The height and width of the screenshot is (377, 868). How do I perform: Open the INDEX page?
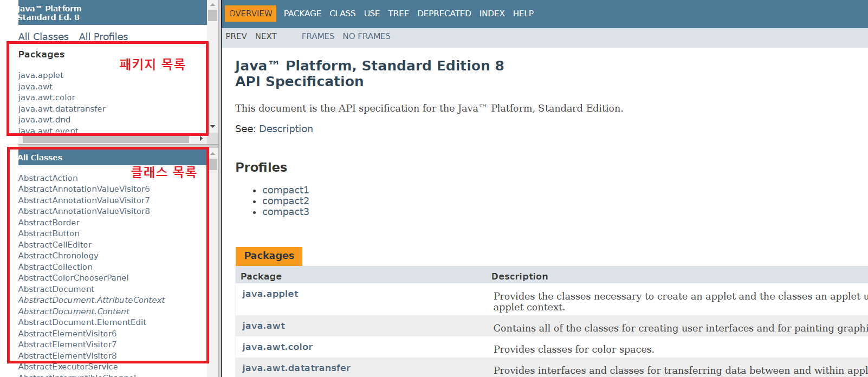point(492,14)
